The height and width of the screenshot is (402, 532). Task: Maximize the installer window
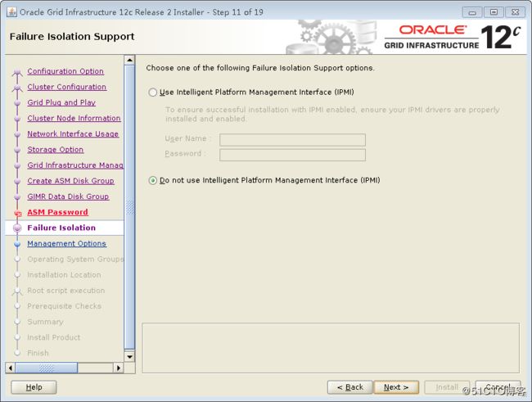(x=494, y=12)
